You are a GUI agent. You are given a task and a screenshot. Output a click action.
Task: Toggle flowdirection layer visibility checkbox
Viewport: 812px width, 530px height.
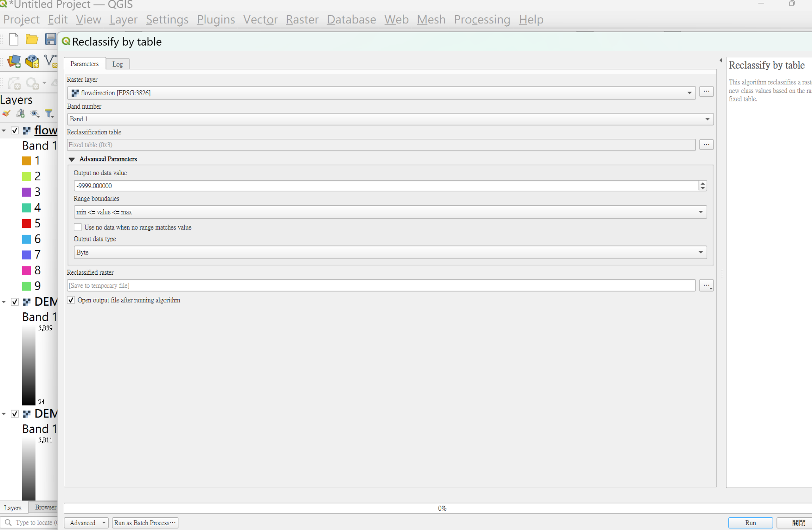click(x=15, y=130)
